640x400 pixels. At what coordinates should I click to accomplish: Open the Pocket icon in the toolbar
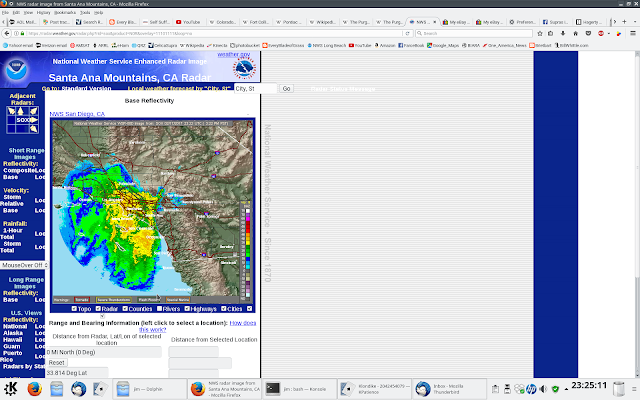click(588, 33)
